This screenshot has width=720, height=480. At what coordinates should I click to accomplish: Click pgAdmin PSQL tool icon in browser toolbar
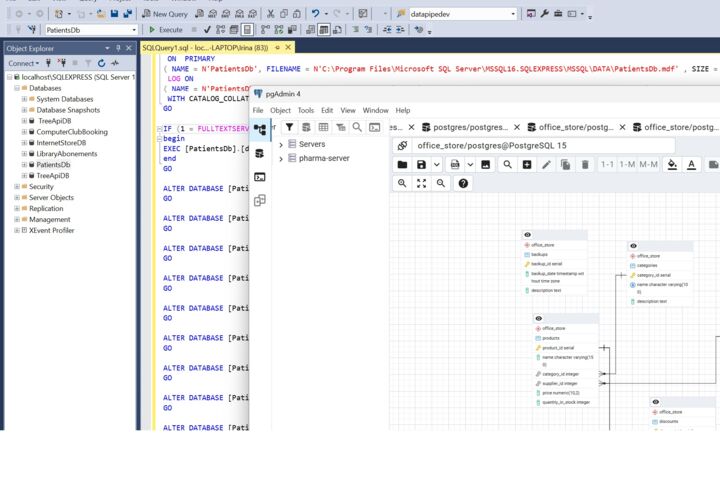(375, 127)
